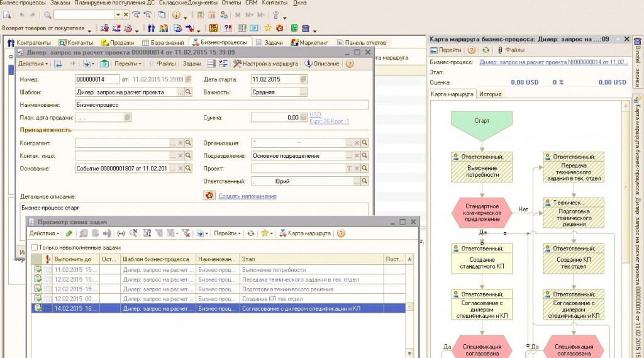Click the USD currency link
This screenshot has height=358, width=644.
[315, 115]
